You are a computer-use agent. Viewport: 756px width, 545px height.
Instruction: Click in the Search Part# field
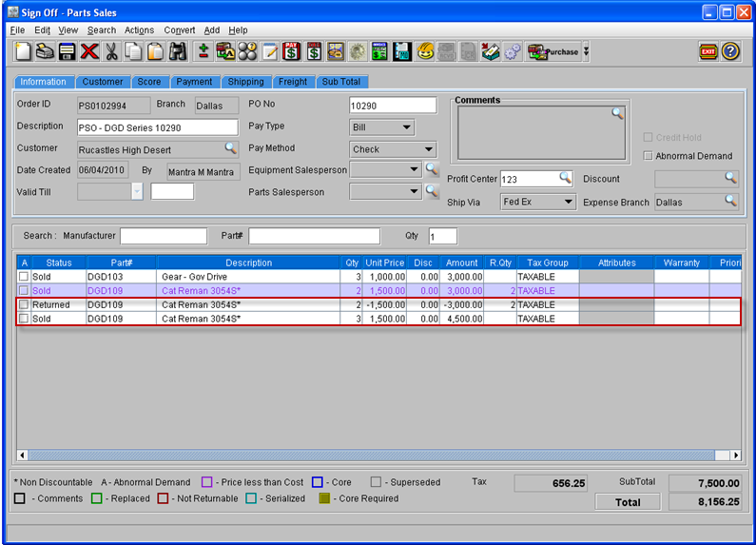tap(315, 236)
